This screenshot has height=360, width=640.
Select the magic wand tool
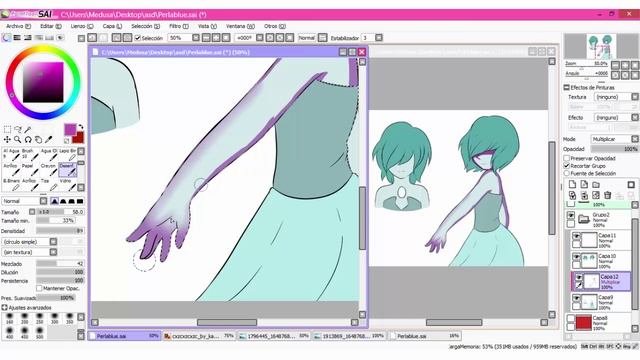[28, 129]
